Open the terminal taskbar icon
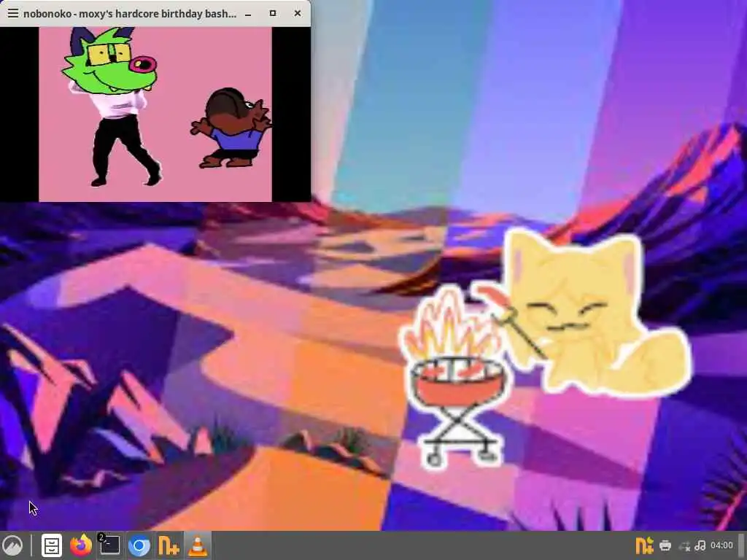 109,545
